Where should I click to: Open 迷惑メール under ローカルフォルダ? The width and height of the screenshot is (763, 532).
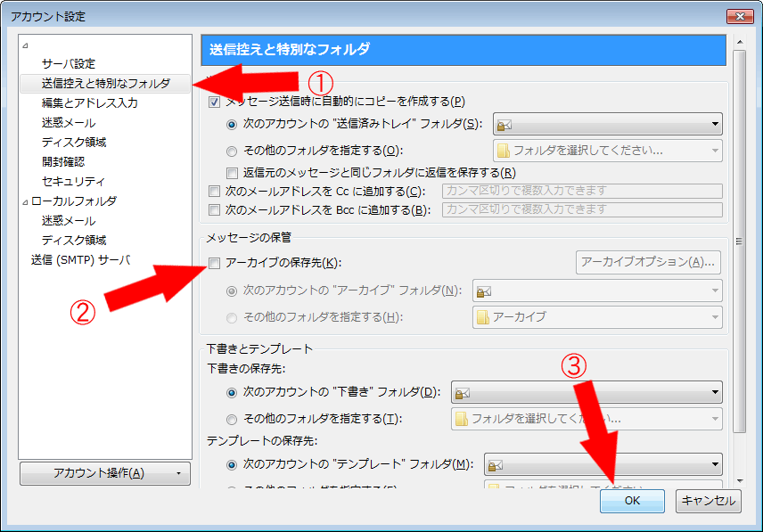coord(69,221)
